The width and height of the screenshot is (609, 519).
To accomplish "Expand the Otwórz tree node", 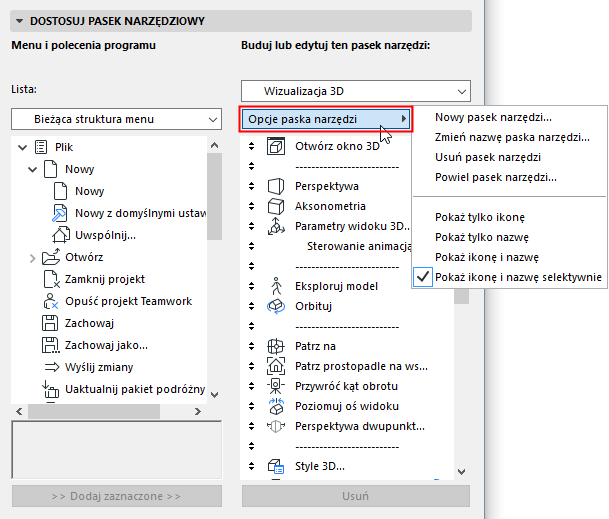I will (x=33, y=258).
